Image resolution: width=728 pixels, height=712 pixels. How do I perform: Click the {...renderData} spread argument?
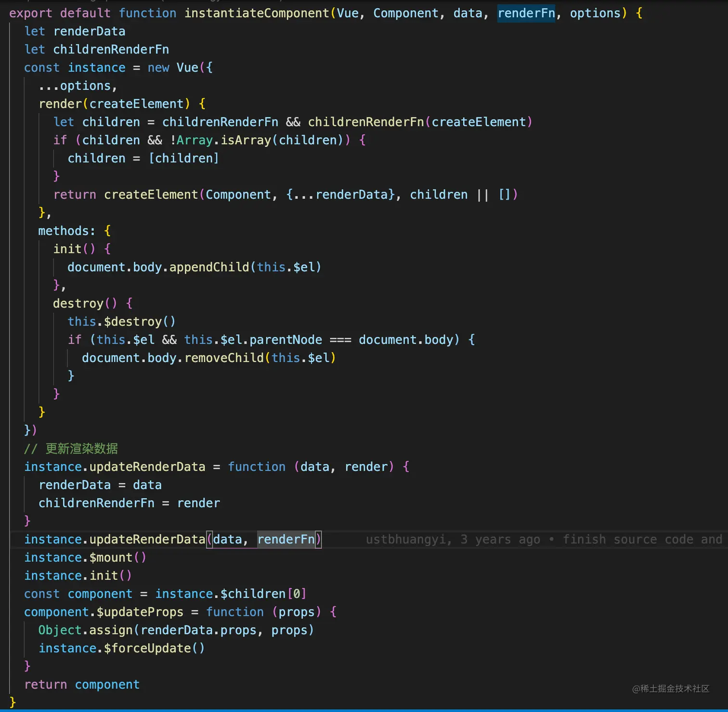340,194
